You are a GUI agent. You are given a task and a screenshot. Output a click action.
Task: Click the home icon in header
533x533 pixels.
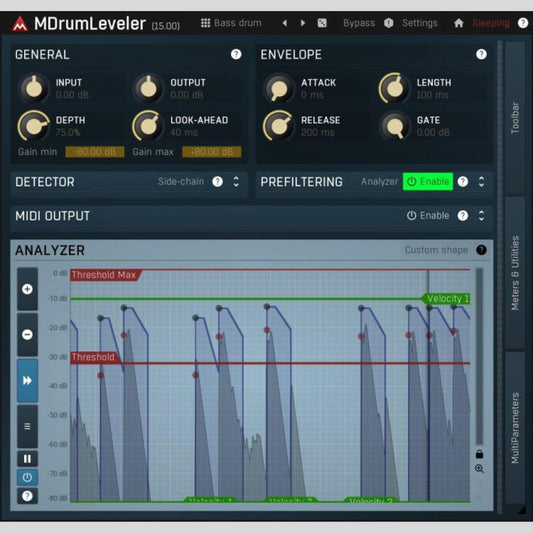459,23
